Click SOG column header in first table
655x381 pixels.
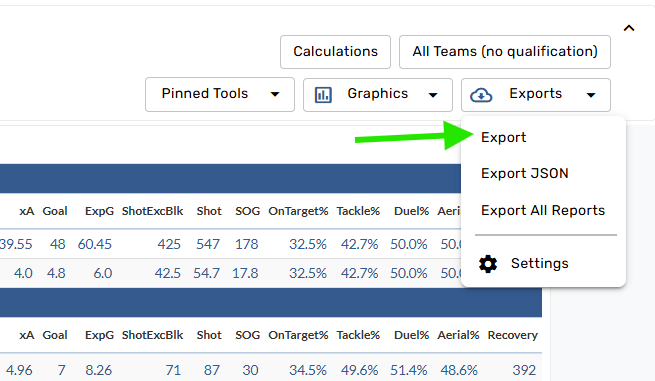(247, 211)
